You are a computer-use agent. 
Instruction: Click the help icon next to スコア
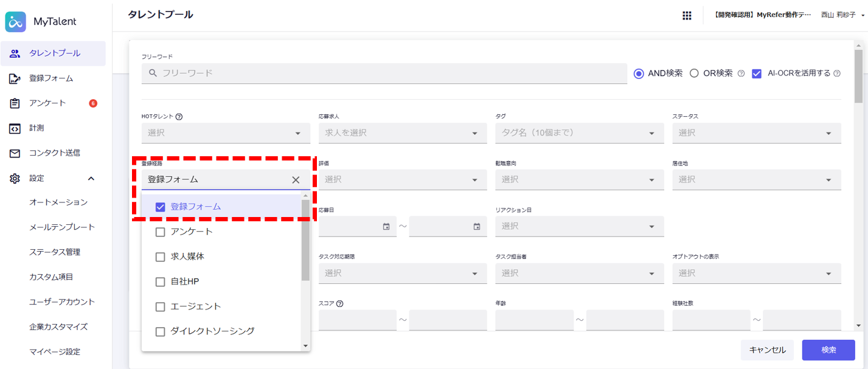point(339,303)
